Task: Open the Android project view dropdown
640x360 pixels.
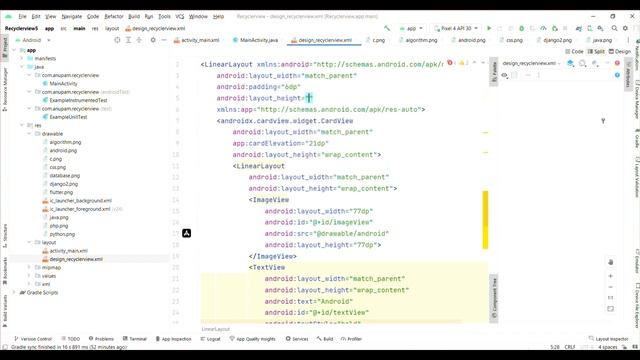Action: (x=33, y=40)
